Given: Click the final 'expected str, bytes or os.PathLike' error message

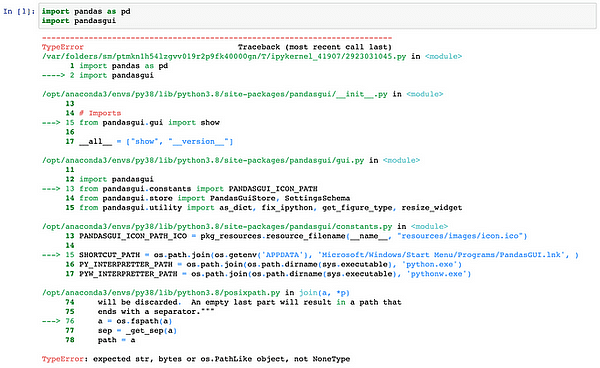Looking at the screenshot, I should (x=222, y=359).
